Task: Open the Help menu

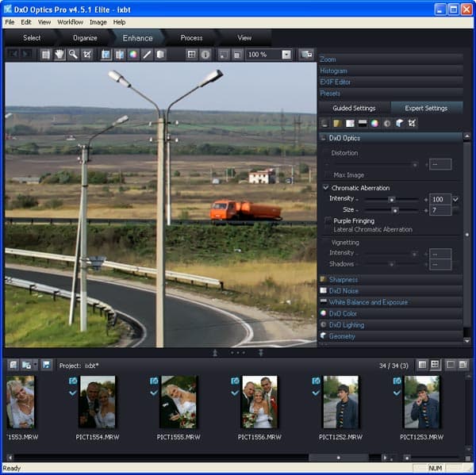Action: [119, 22]
